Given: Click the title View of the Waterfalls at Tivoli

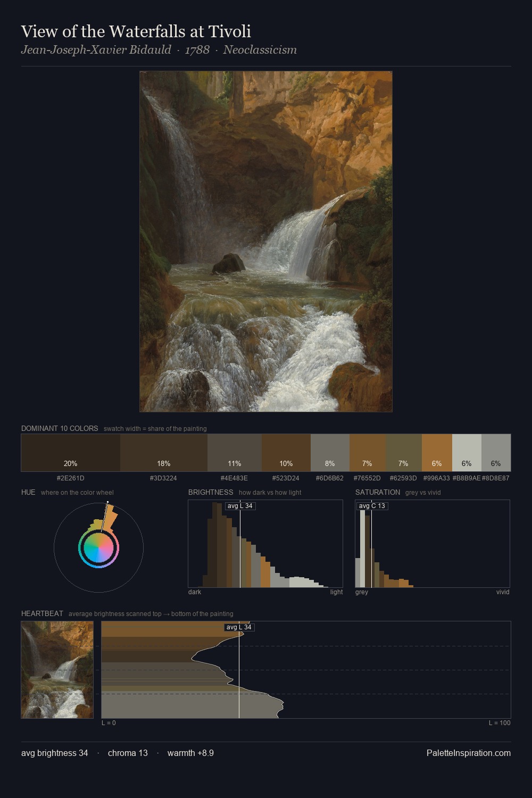Looking at the screenshot, I should [136, 31].
